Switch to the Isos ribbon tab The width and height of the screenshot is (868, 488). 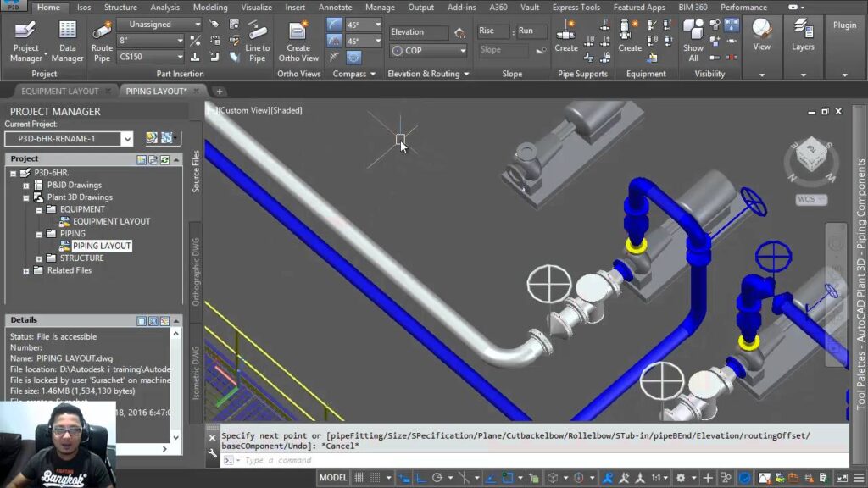[84, 8]
